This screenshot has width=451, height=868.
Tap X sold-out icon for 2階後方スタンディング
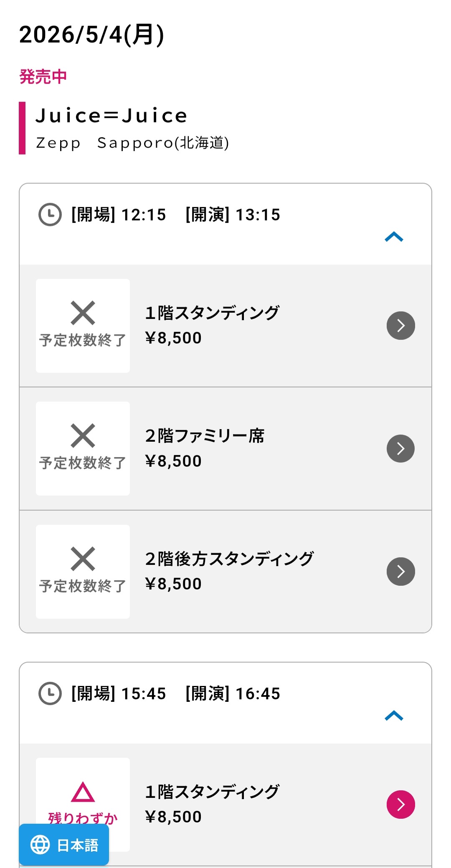point(83,559)
